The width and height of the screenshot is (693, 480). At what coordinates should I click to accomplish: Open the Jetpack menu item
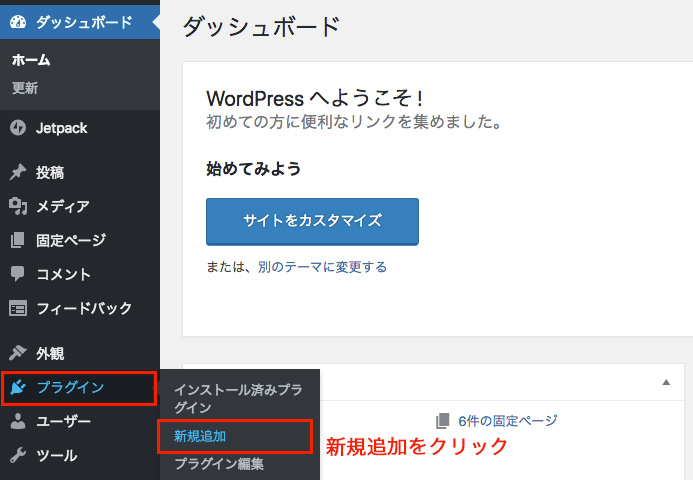coord(80,128)
